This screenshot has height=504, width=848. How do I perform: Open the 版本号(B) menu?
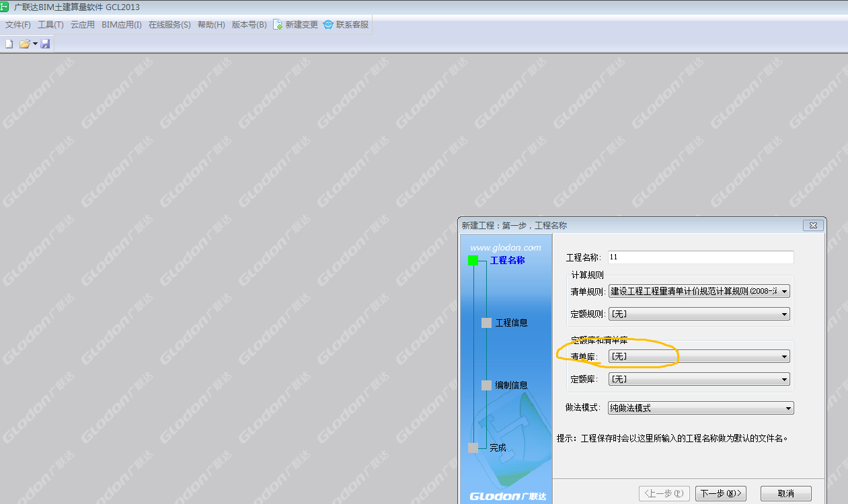click(x=249, y=25)
